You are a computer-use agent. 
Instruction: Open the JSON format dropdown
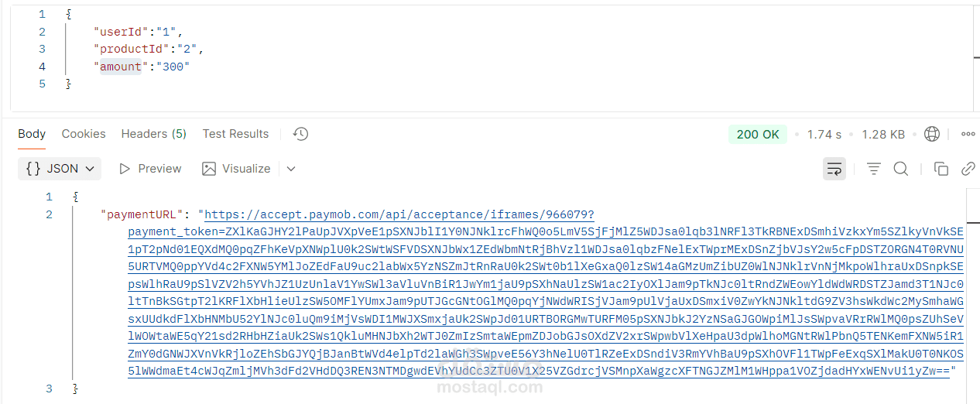pyautogui.click(x=60, y=169)
